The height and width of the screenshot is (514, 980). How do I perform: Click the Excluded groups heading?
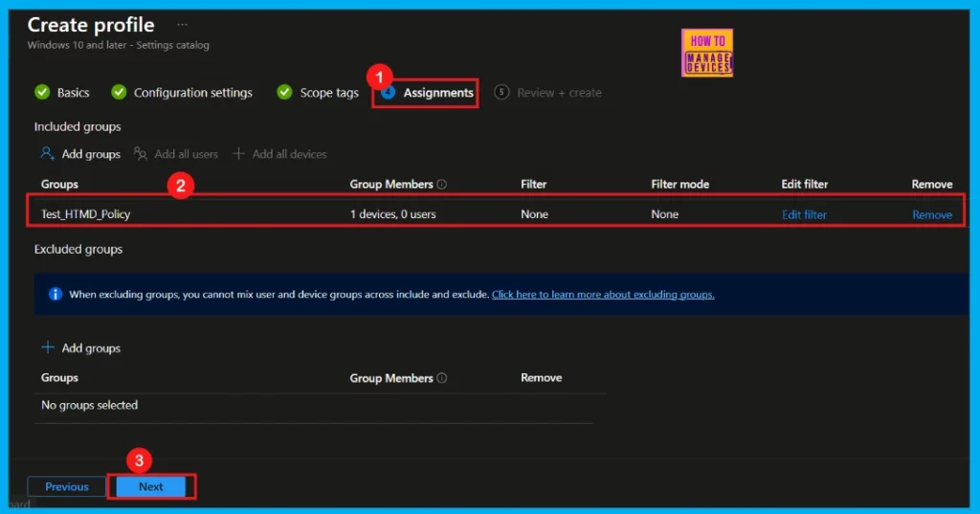(x=78, y=249)
